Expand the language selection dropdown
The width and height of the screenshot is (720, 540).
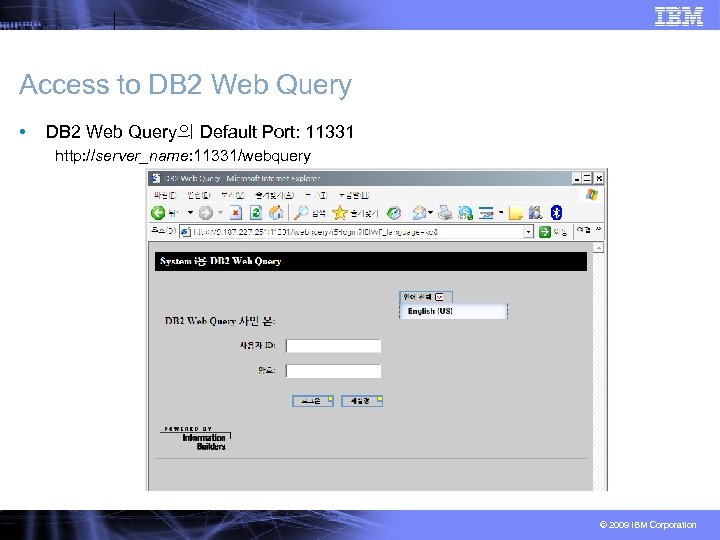click(x=439, y=297)
